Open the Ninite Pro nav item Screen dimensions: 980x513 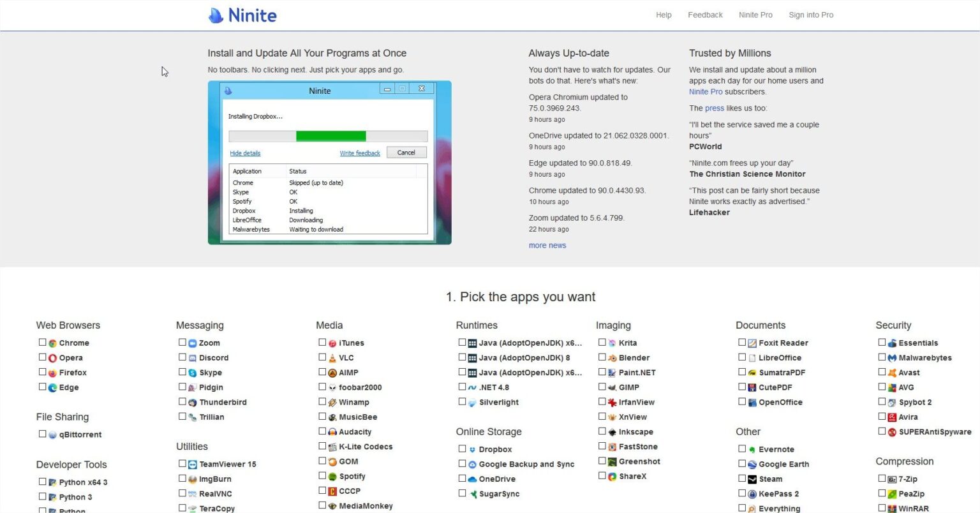(x=755, y=15)
